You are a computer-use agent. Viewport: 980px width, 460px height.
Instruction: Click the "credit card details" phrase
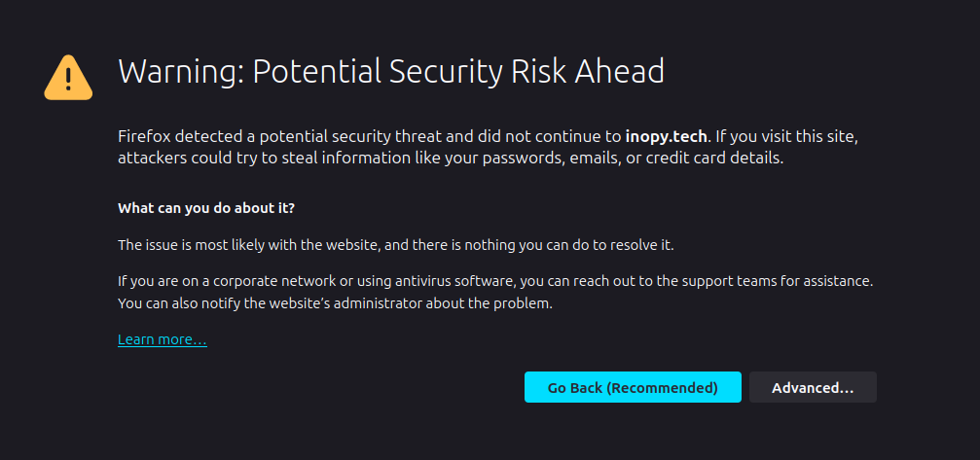point(714,158)
